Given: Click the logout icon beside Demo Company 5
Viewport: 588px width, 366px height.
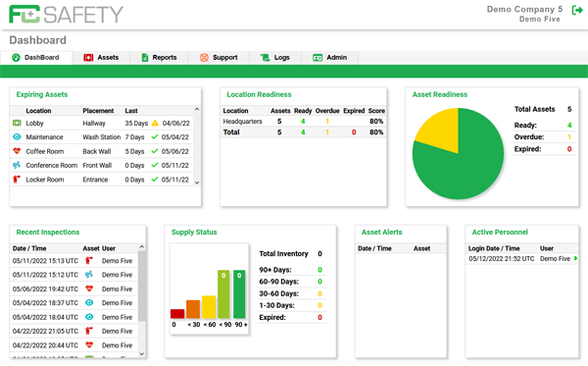Looking at the screenshot, I should [x=577, y=10].
